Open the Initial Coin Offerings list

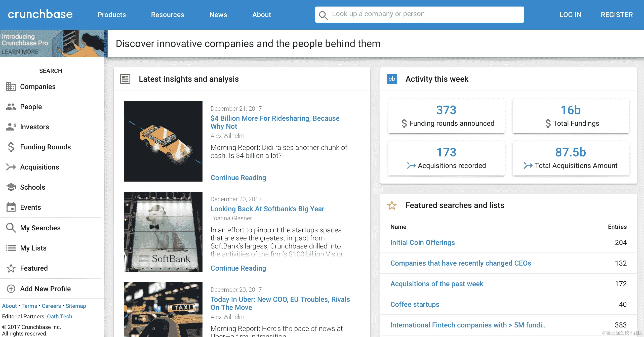click(x=422, y=242)
